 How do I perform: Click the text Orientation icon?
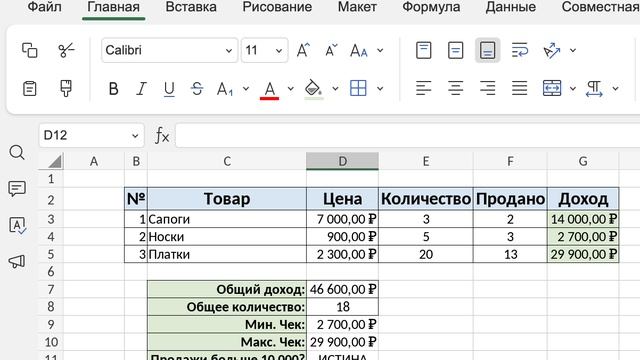[x=552, y=51]
